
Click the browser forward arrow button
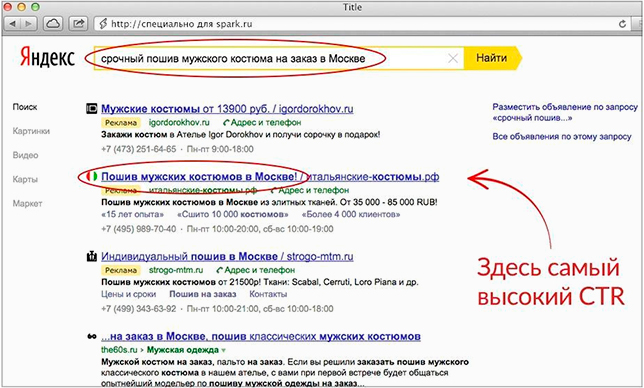point(28,24)
